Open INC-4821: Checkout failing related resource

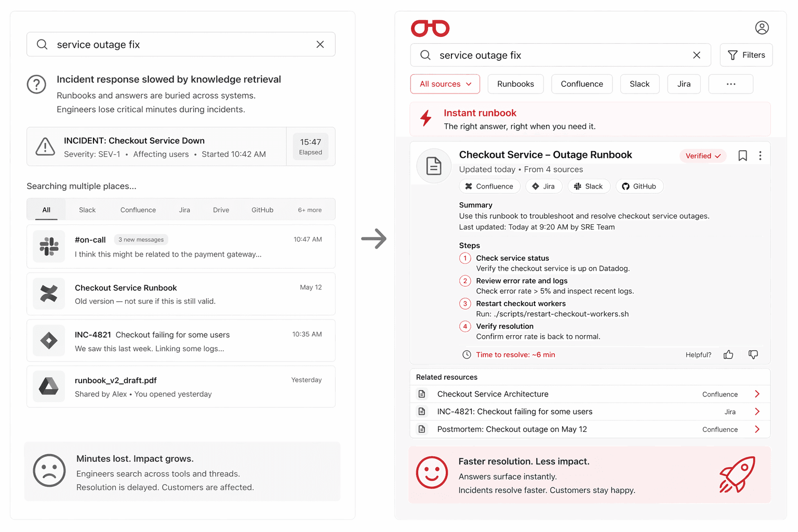(590, 412)
